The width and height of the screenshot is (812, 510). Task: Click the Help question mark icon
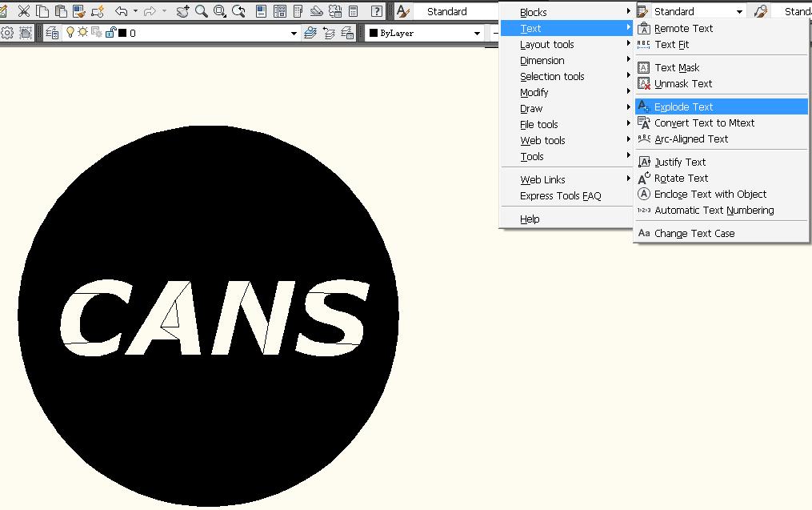click(377, 11)
